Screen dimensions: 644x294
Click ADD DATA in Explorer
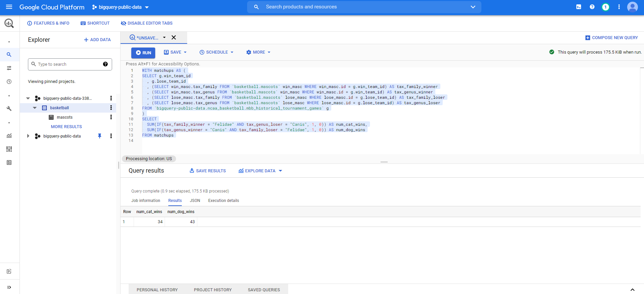pyautogui.click(x=97, y=40)
